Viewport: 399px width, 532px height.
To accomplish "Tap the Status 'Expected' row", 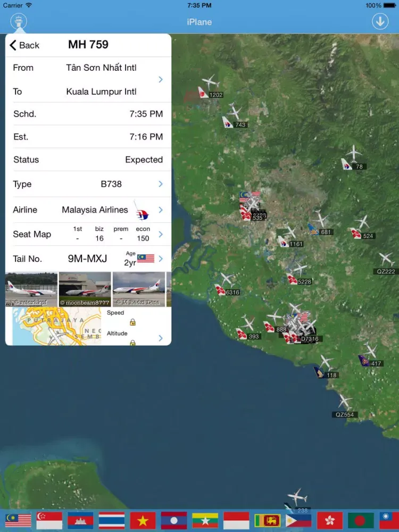I will [x=88, y=160].
